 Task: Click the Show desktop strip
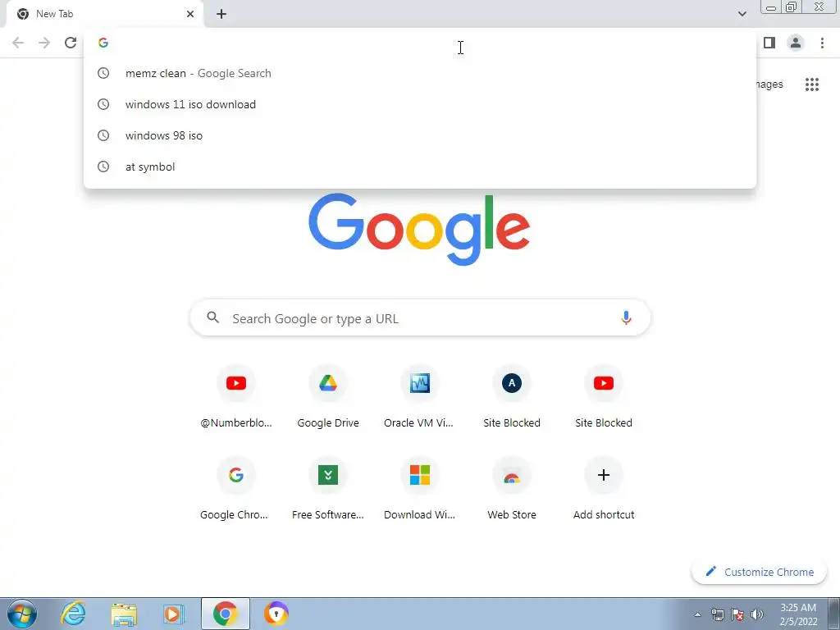[x=834, y=614]
